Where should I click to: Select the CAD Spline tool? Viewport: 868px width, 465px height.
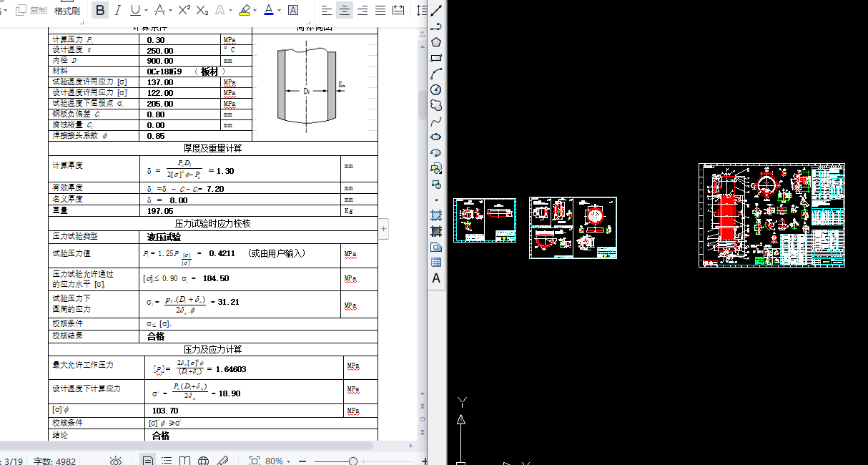click(436, 121)
